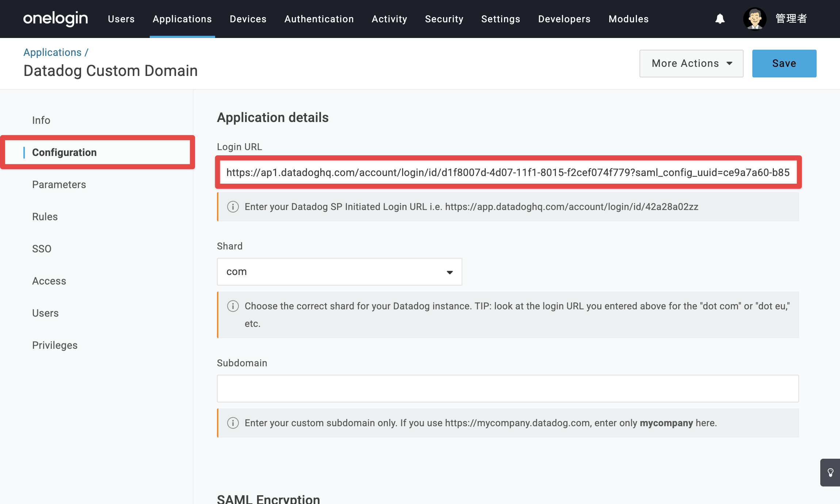Open the Security navigation menu

pyautogui.click(x=444, y=19)
